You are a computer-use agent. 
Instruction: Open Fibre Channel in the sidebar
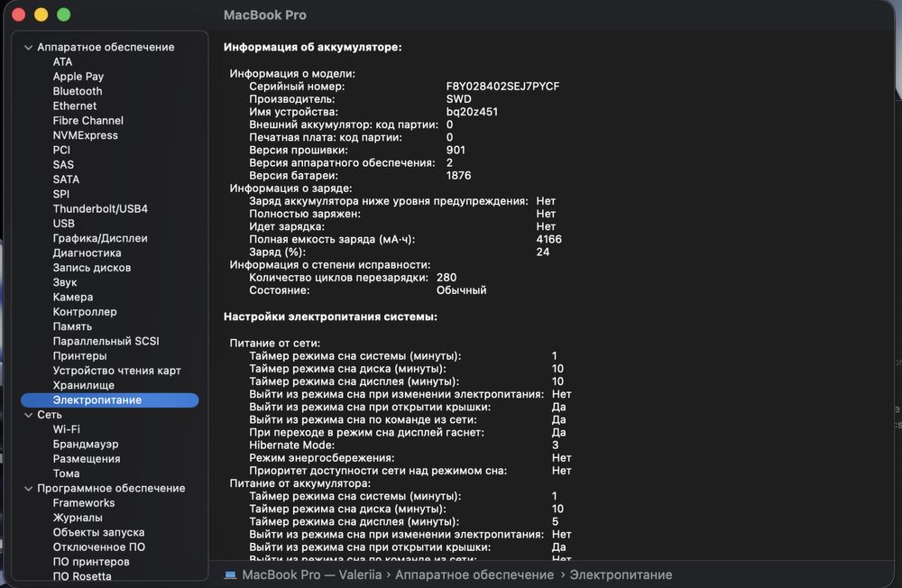(88, 120)
